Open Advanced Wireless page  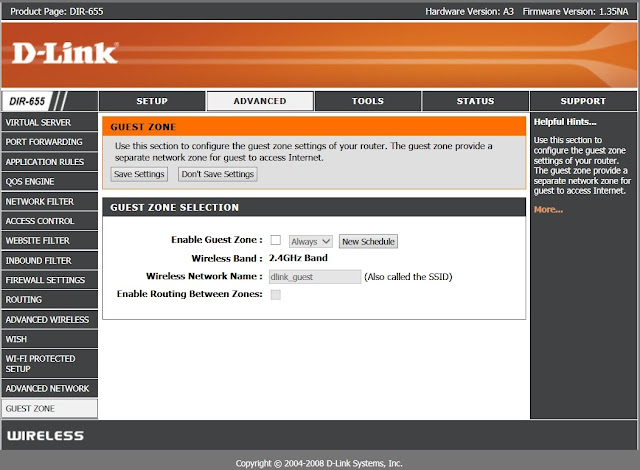point(49,320)
